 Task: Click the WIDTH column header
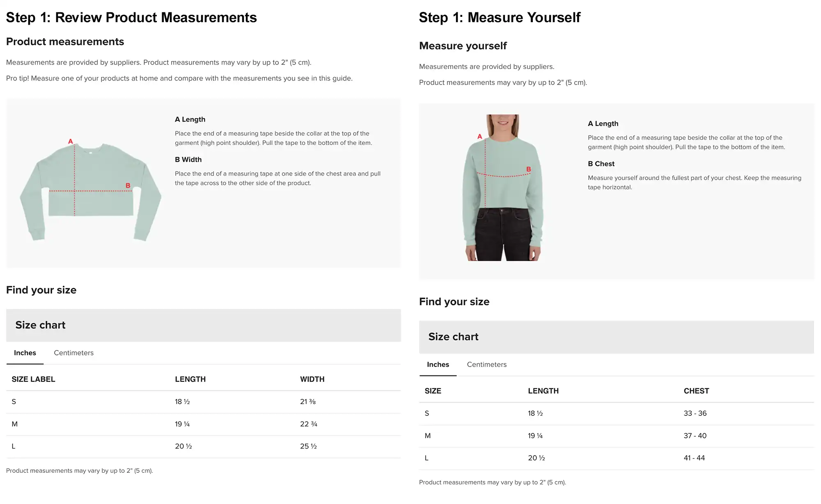[312, 379]
